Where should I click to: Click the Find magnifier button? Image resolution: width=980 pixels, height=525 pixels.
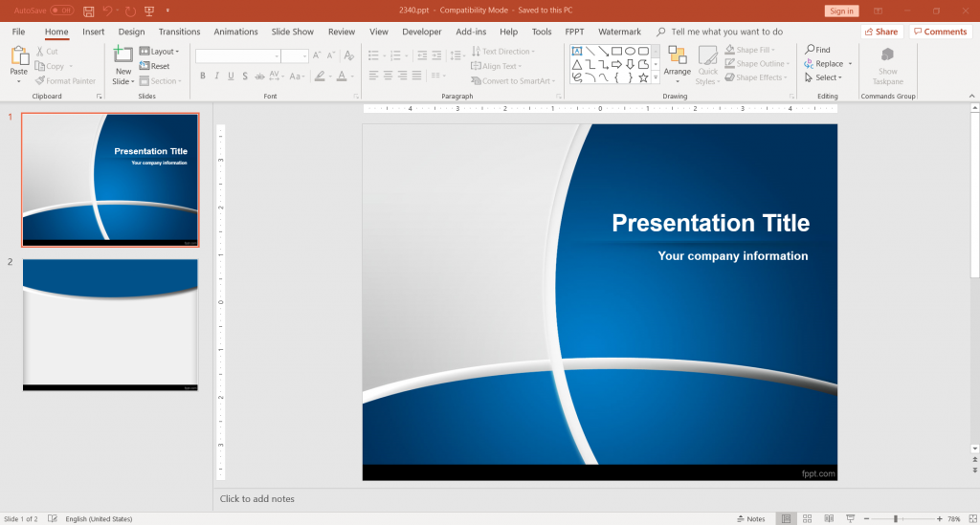(817, 50)
